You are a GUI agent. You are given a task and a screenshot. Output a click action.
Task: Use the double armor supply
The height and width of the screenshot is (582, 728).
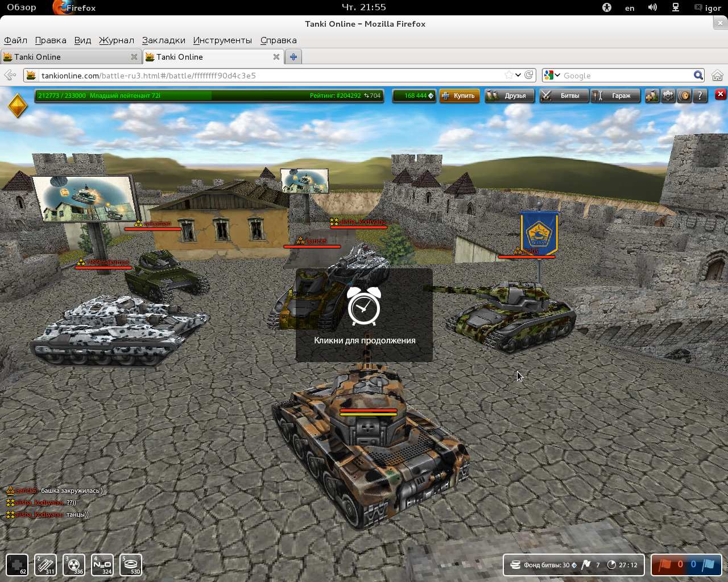[45, 564]
